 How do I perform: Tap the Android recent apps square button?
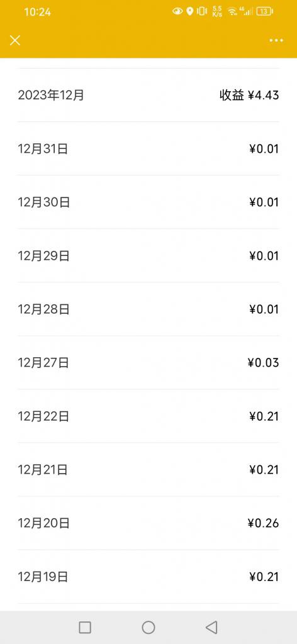84,627
